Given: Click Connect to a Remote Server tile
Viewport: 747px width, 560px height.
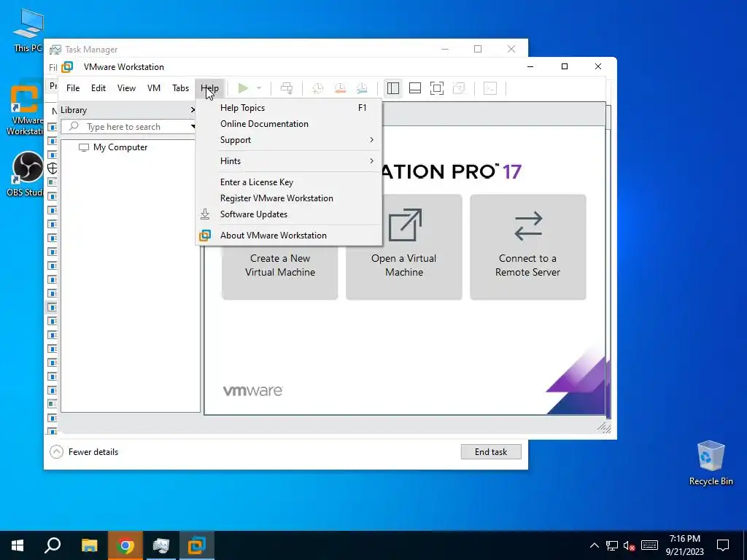Looking at the screenshot, I should coord(528,247).
